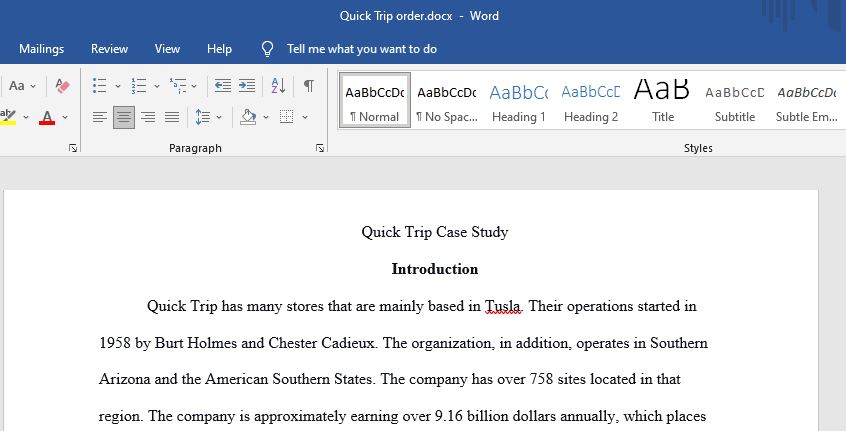
Task: Apply the Subtitle style
Action: click(x=735, y=101)
